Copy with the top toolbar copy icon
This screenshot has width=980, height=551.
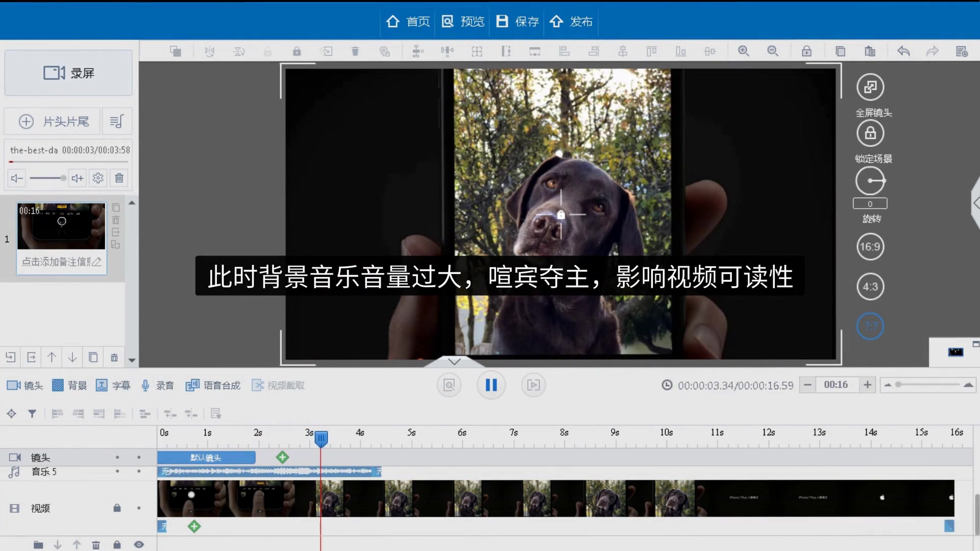tap(840, 51)
